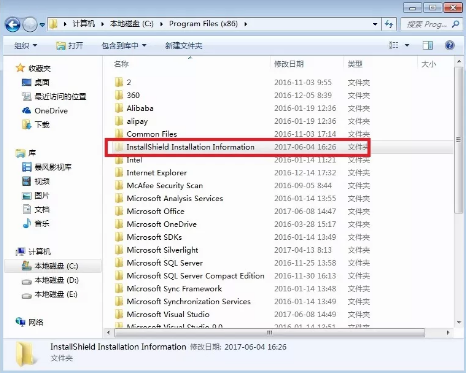Toggle the preview pane icon
Viewport: 466px width, 373px height.
(428, 45)
